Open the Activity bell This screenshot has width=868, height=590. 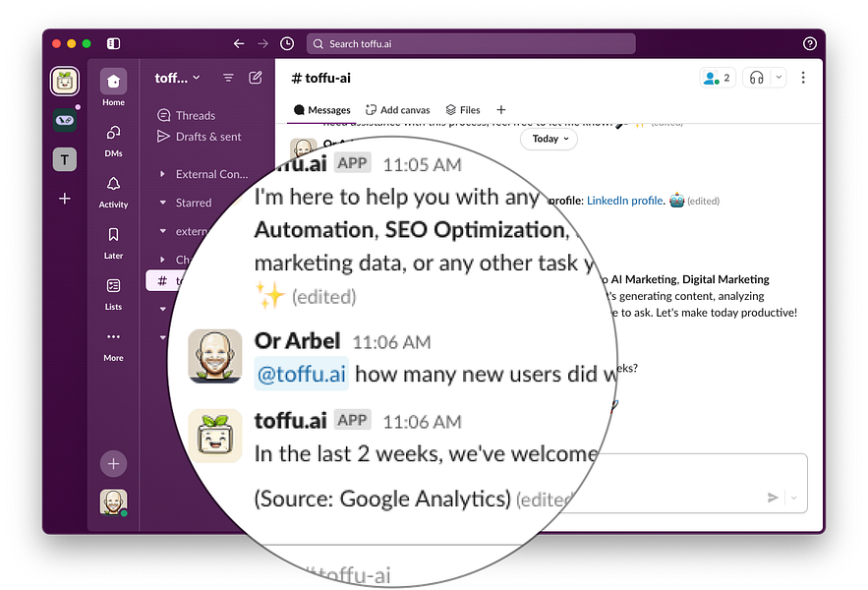point(113,192)
